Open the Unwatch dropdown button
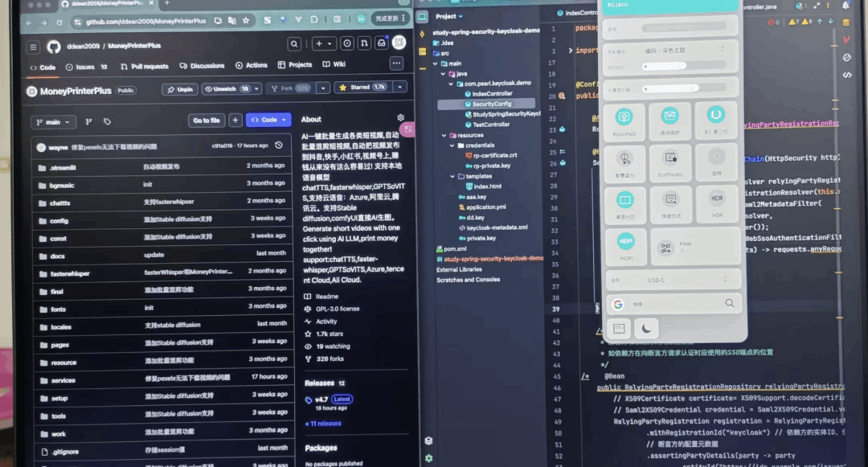Viewport: 868px width, 467px height. point(231,88)
